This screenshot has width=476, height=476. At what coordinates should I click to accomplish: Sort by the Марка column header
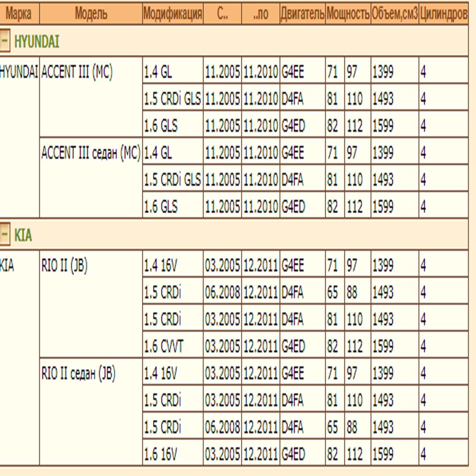18,14
